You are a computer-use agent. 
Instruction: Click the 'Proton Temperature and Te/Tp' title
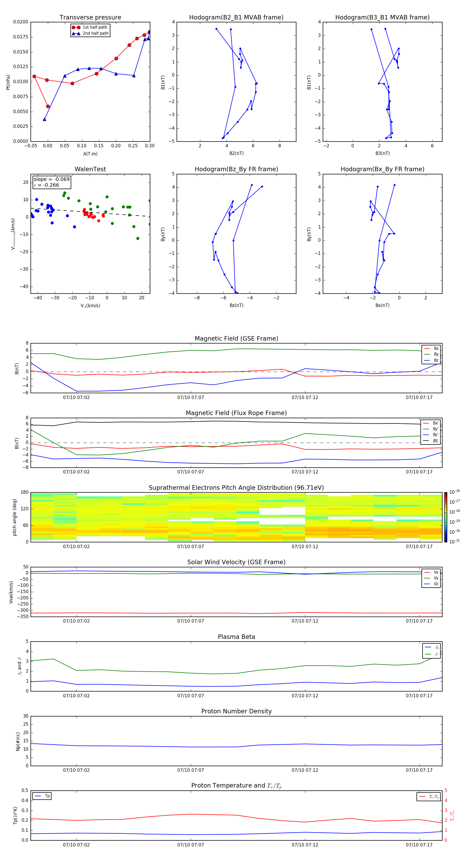(x=236, y=786)
